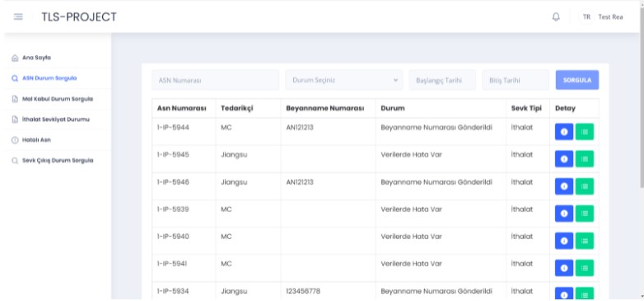Open ASN Durum Sorgula menu item

click(49, 78)
